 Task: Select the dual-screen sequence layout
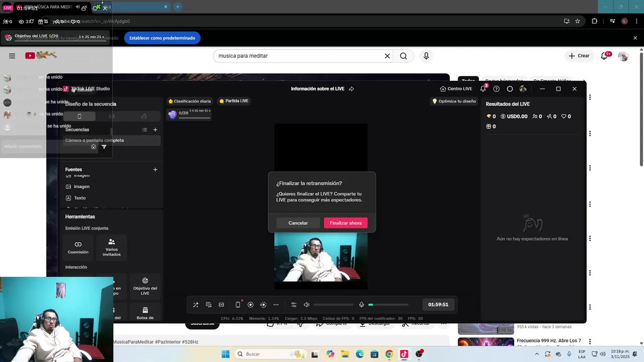click(x=144, y=116)
